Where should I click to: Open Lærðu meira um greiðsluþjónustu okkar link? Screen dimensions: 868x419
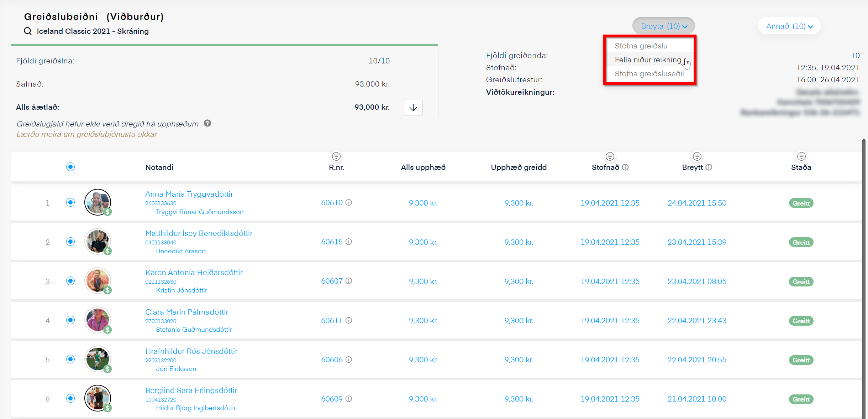click(87, 134)
